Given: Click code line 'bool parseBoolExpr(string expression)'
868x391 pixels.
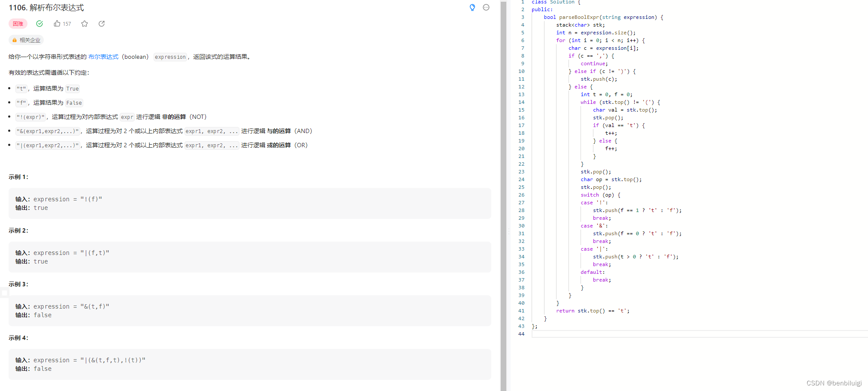Looking at the screenshot, I should pyautogui.click(x=603, y=17).
